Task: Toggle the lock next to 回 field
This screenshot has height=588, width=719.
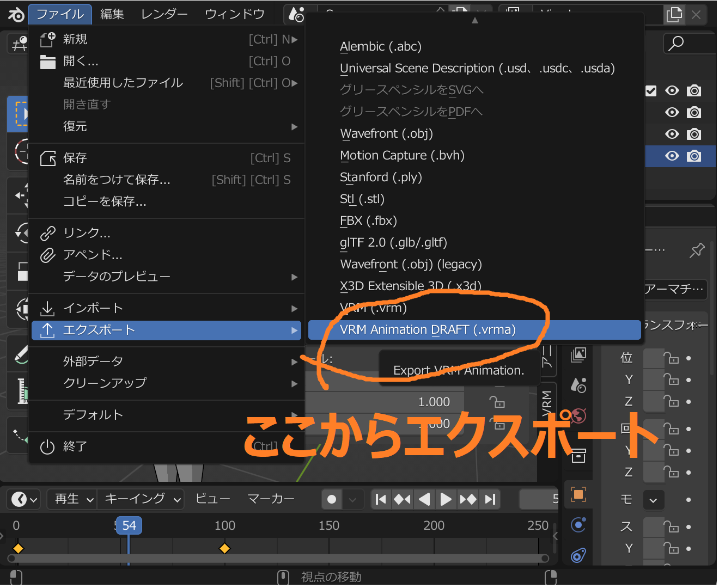Action: (x=671, y=429)
